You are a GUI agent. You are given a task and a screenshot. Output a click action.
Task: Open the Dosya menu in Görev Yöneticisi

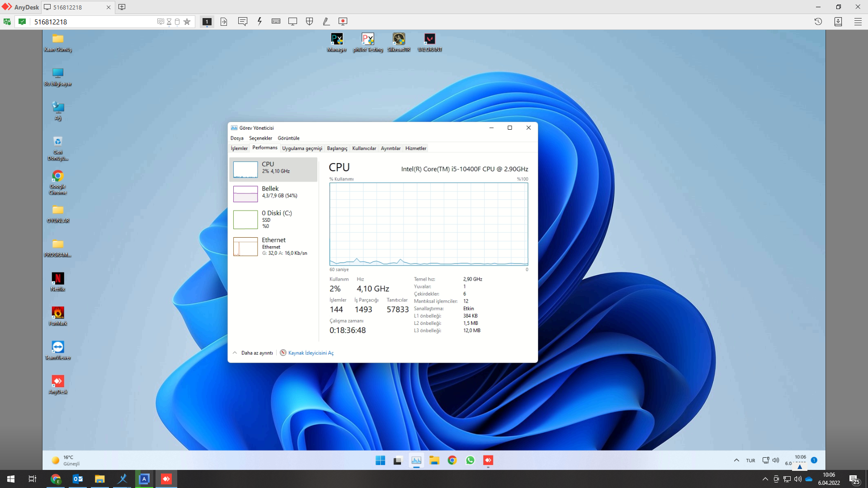point(237,138)
